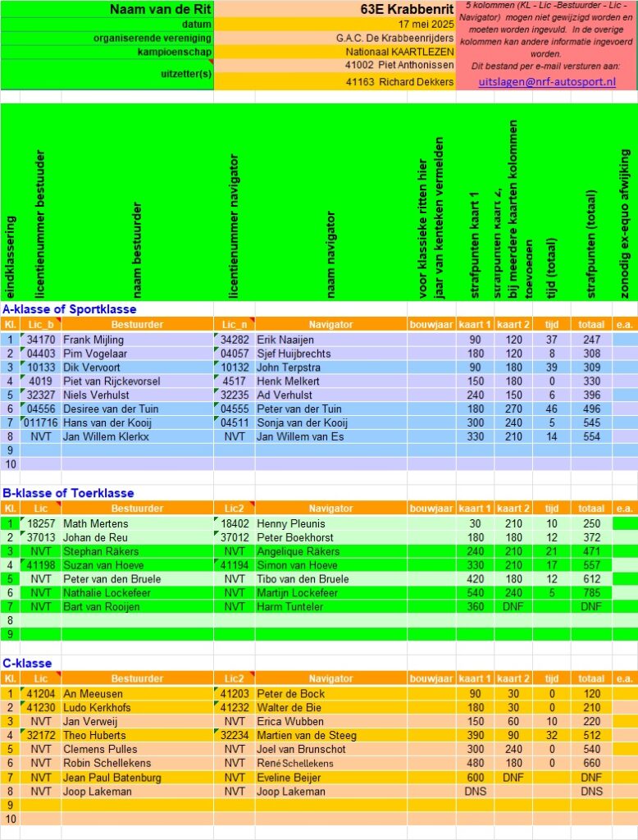Open the uitslagen@nrf-autosport.nl email link
Image resolution: width=638 pixels, height=840 pixels.
[x=546, y=82]
